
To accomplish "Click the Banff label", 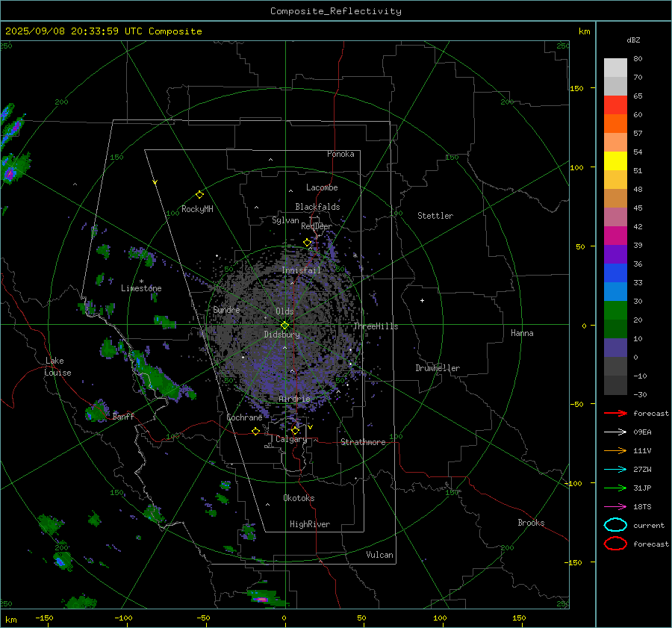I will pyautogui.click(x=123, y=417).
